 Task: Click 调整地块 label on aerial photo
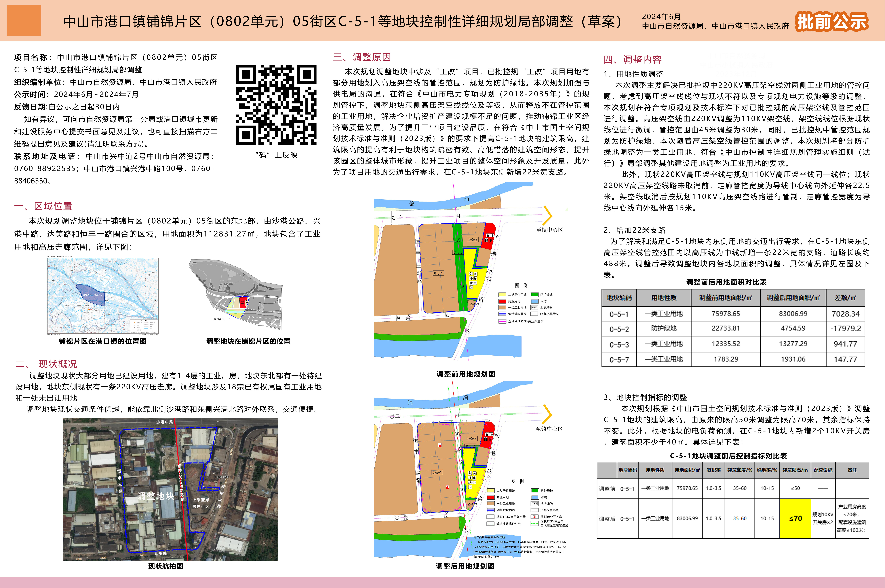pyautogui.click(x=156, y=496)
